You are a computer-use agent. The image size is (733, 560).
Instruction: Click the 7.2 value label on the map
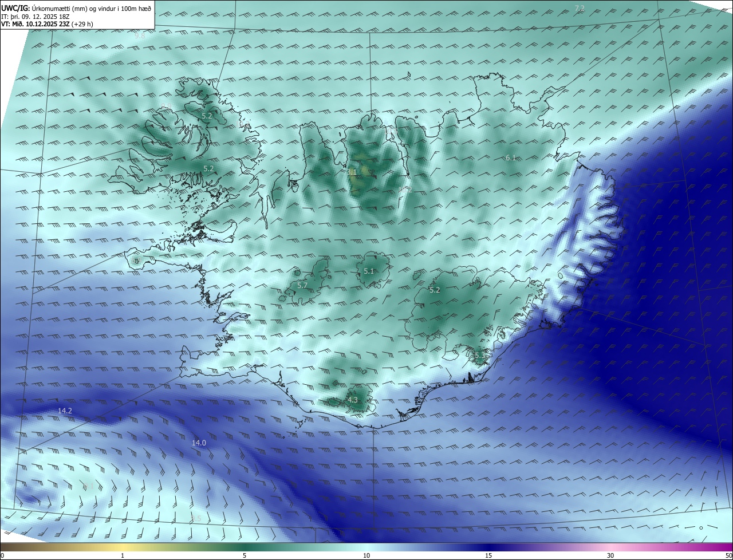580,8
